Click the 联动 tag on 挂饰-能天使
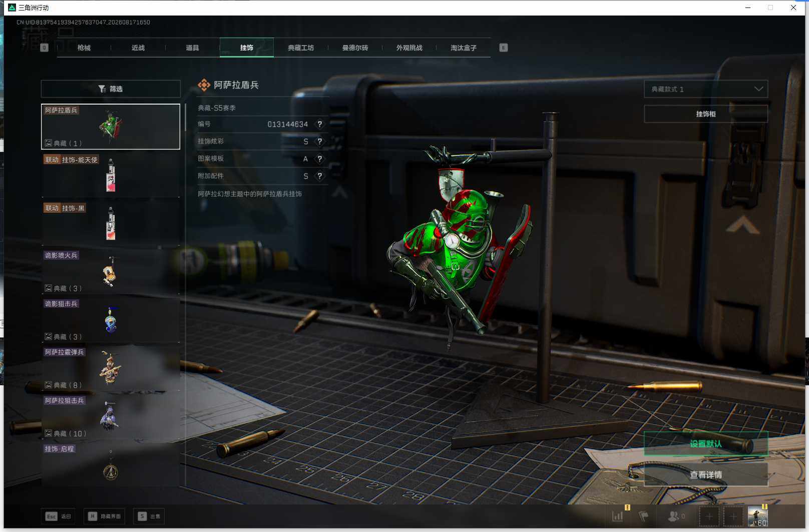The width and height of the screenshot is (809, 532). tap(52, 160)
